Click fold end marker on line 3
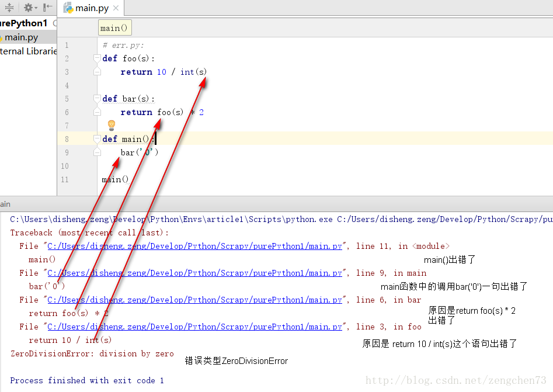This screenshot has width=553, height=392. click(x=97, y=72)
